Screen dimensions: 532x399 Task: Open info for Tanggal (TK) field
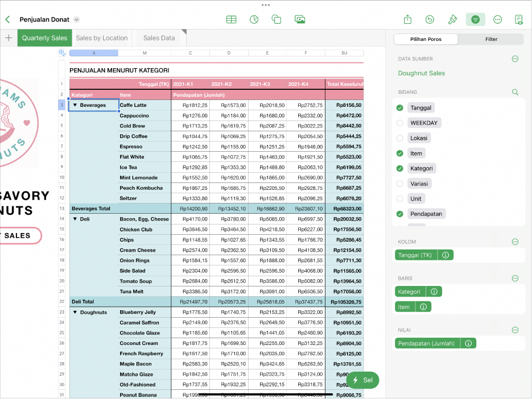click(446, 255)
